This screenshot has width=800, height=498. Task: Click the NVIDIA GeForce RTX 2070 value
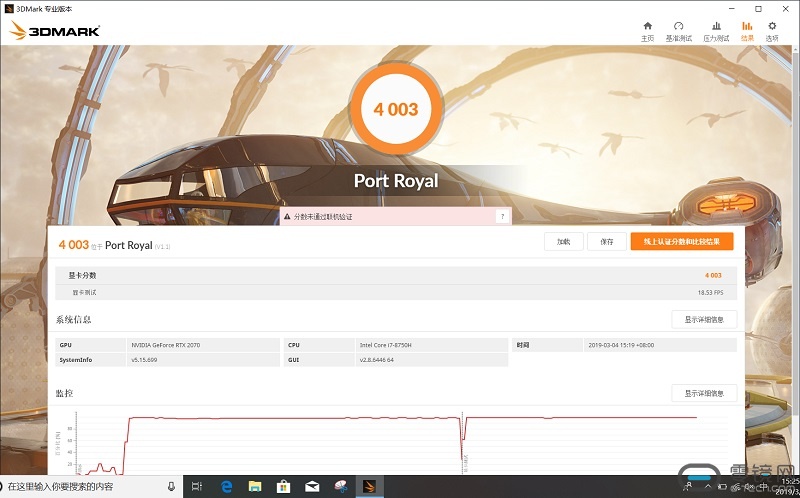tap(166, 345)
